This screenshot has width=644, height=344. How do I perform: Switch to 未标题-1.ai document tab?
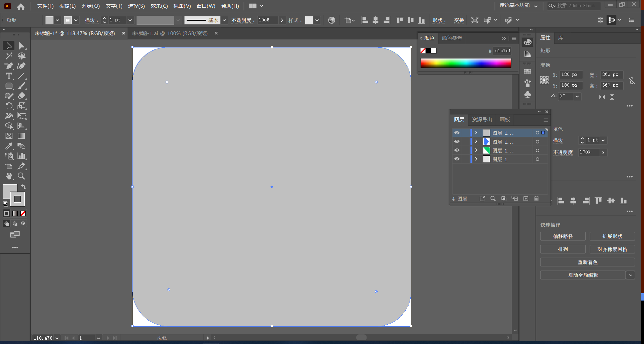[x=170, y=33]
